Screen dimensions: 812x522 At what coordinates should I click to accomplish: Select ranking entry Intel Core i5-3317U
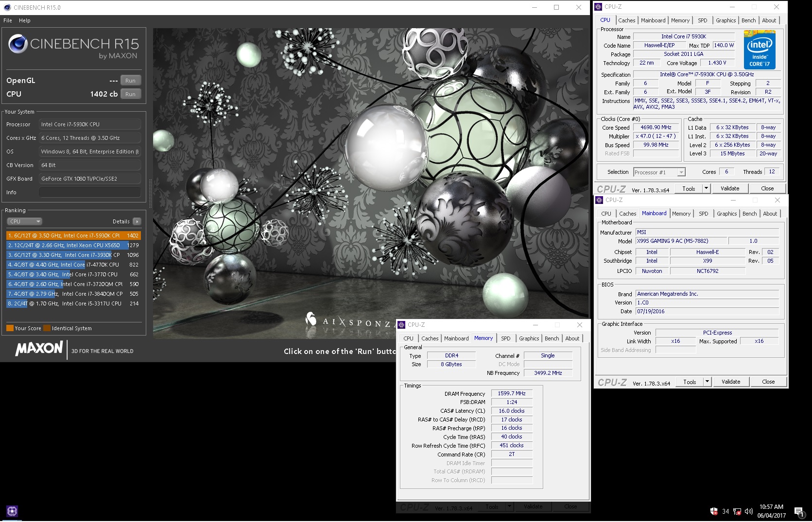coord(73,303)
